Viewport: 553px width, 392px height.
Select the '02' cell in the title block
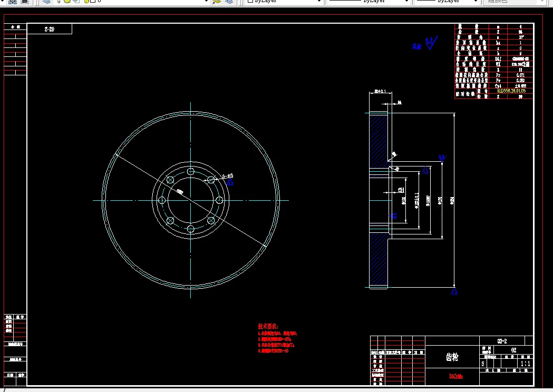514,350
